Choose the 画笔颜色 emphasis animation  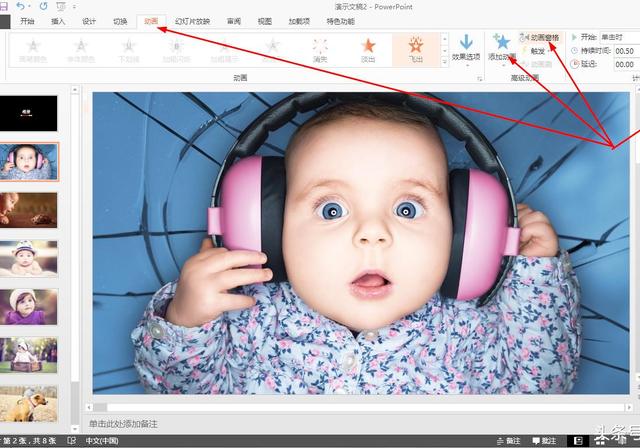click(x=33, y=51)
